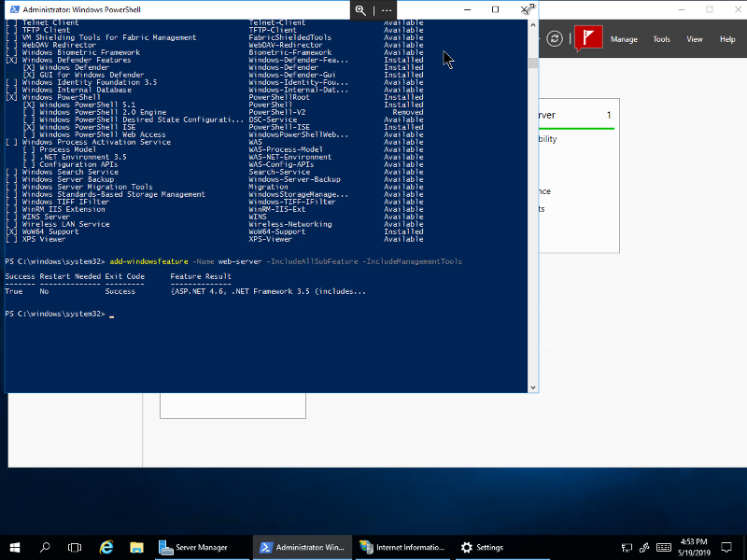Click the 'Web-Server' argument in command
The height and width of the screenshot is (560, 747).
[240, 261]
